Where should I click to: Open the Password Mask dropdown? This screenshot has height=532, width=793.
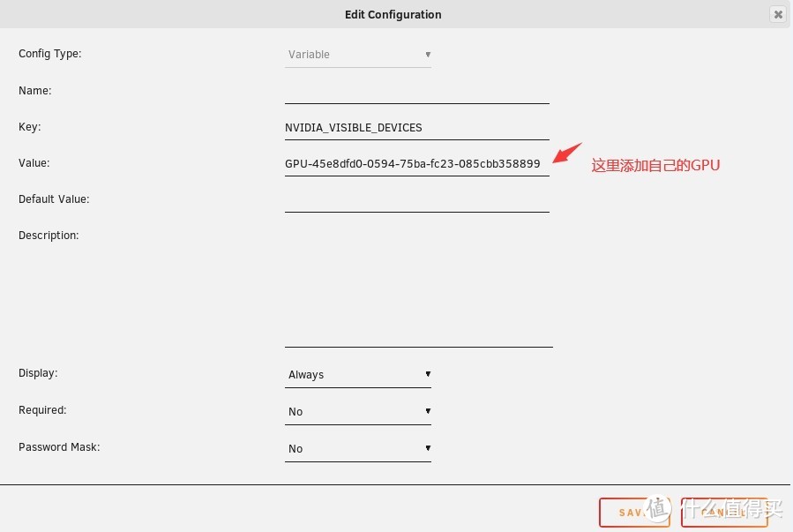(358, 448)
